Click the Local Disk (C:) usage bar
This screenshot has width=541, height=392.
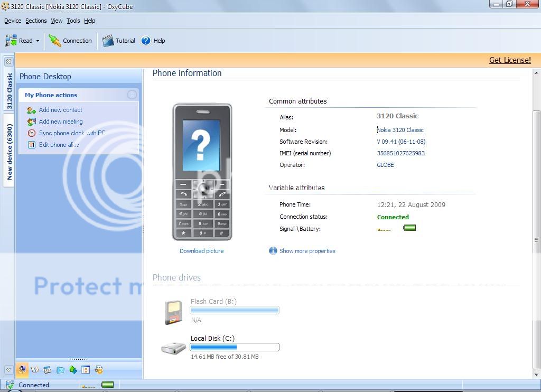[x=235, y=347]
